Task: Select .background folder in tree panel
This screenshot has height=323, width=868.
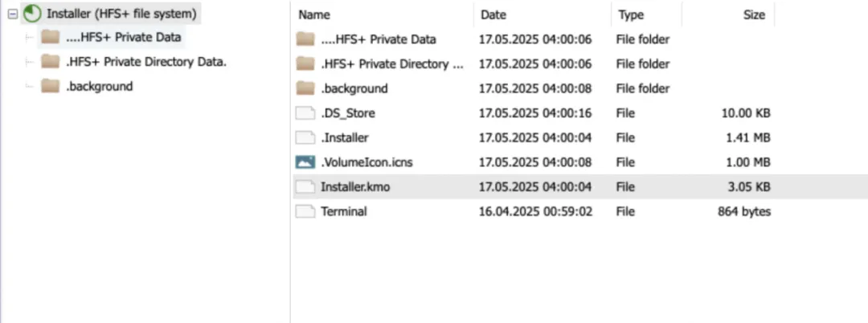Action: click(x=99, y=86)
